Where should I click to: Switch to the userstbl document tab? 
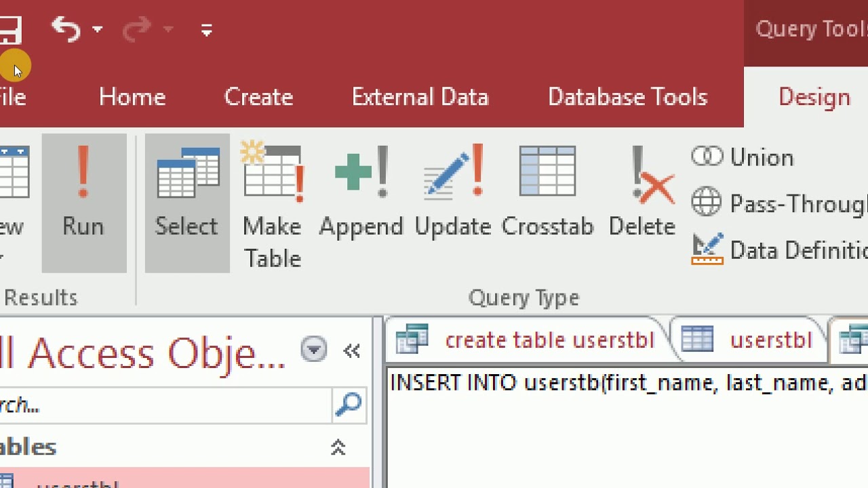coord(749,340)
